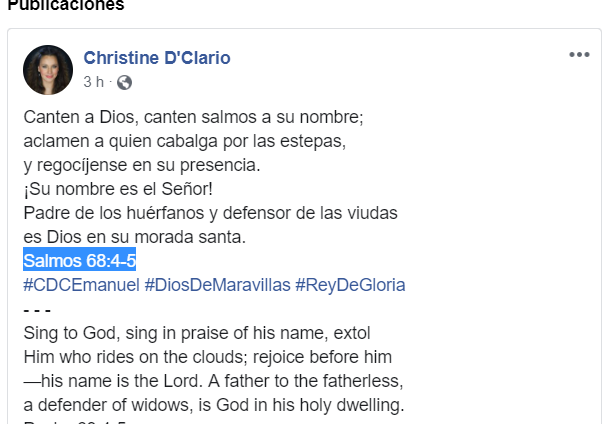
Task: Open the post options three-dot menu
Action: (x=579, y=55)
